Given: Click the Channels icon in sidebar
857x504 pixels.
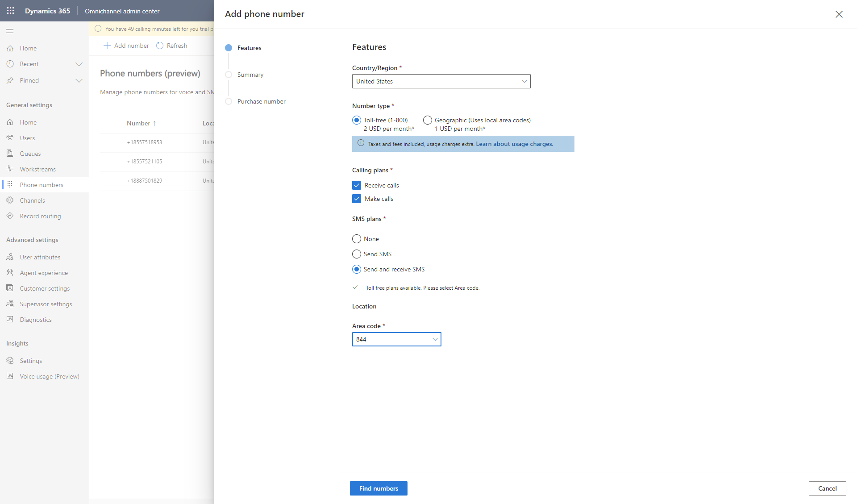Looking at the screenshot, I should (x=10, y=200).
